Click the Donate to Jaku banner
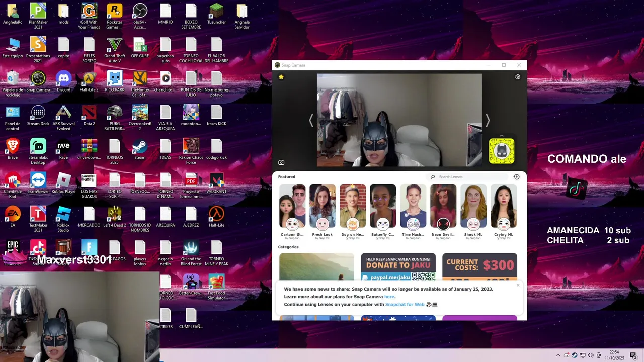This screenshot has height=362, width=644. 398,267
